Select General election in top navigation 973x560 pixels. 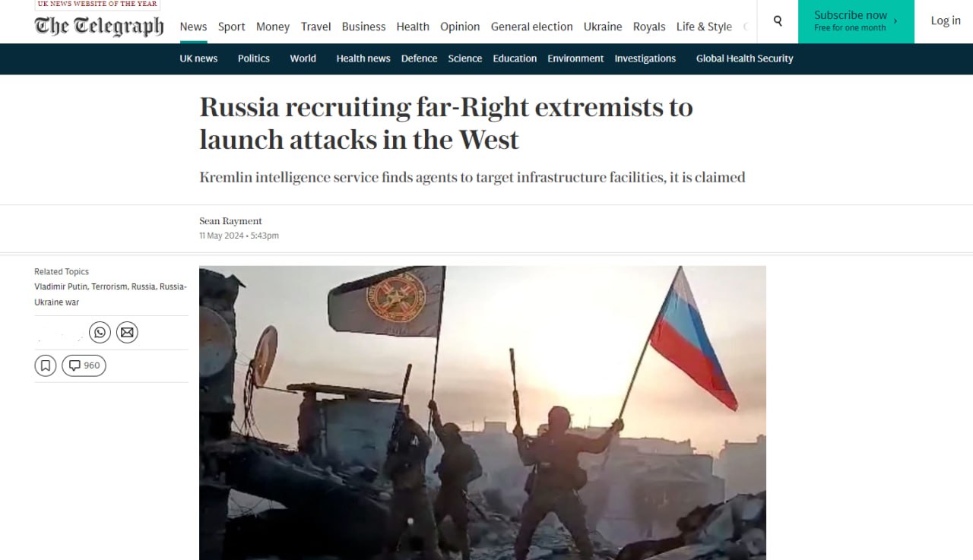point(532,27)
